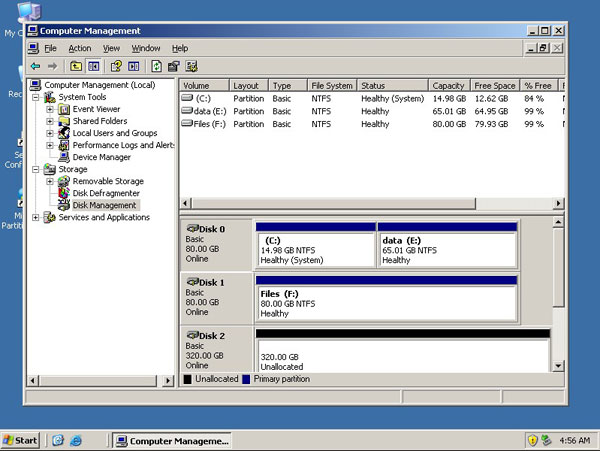Click the Disk 1 drive icon

(192, 282)
